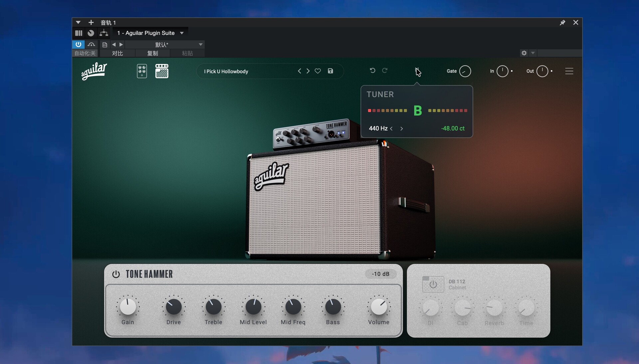Go to the next preset
Image resolution: width=639 pixels, height=364 pixels.
tap(308, 71)
